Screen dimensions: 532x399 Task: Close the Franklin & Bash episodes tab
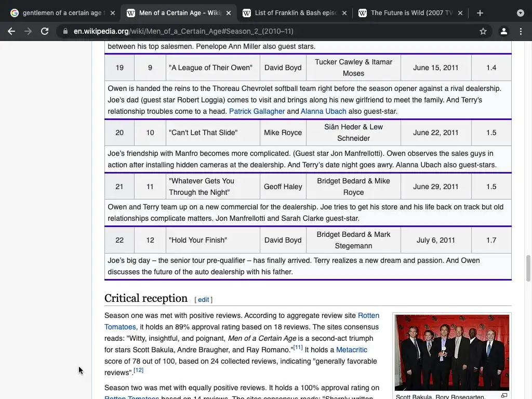344,13
